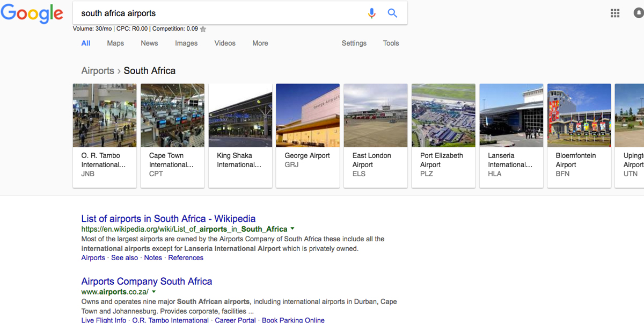Switch to the Images tab
Screen dimensions: 644x323
tap(186, 44)
